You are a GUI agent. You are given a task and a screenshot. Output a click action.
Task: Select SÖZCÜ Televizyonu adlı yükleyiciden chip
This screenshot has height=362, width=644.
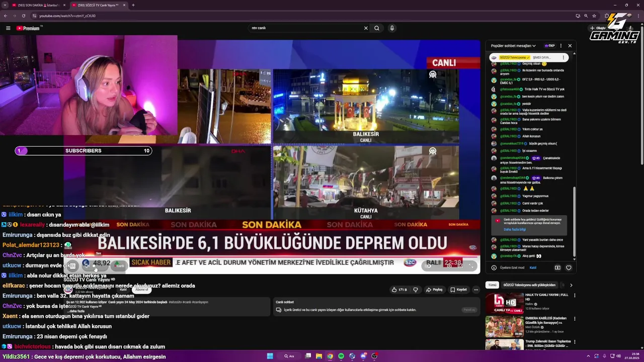529,285
